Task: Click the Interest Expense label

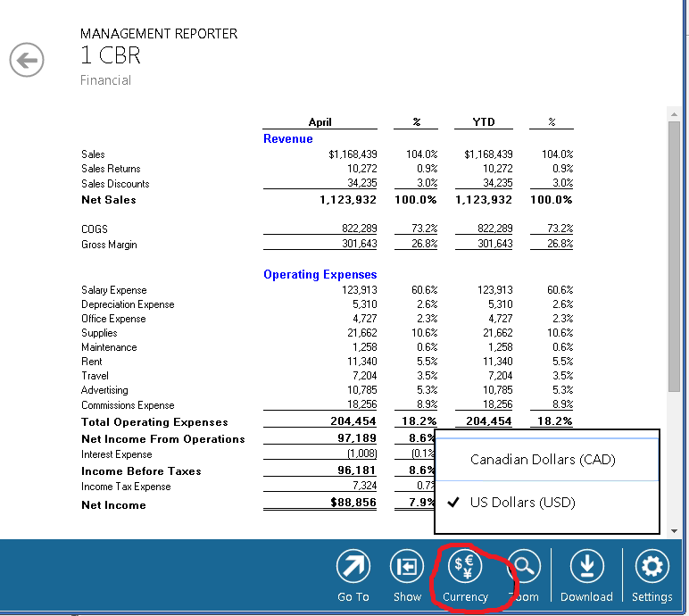Action: pyautogui.click(x=116, y=454)
